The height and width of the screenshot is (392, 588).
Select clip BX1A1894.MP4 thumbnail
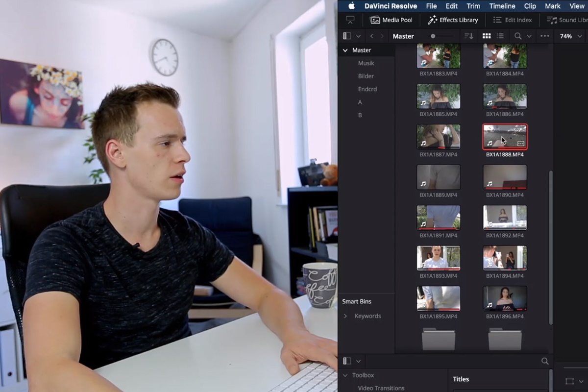[x=505, y=258]
